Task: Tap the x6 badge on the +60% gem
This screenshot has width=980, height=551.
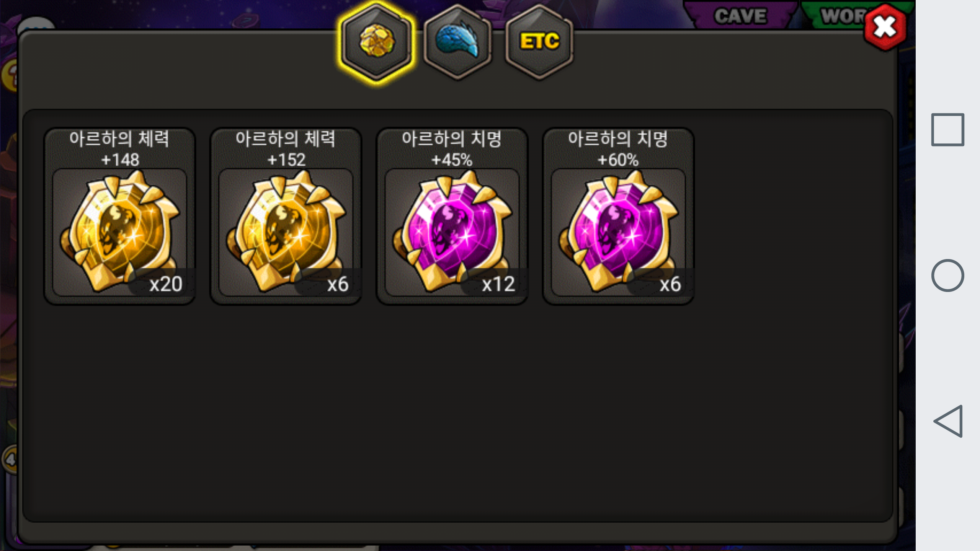Action: click(670, 284)
